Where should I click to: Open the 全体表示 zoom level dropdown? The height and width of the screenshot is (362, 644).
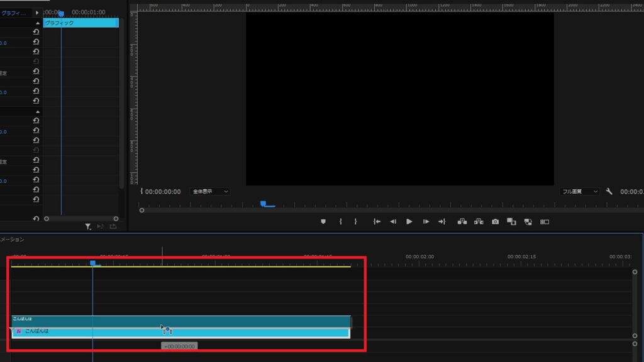click(x=209, y=192)
